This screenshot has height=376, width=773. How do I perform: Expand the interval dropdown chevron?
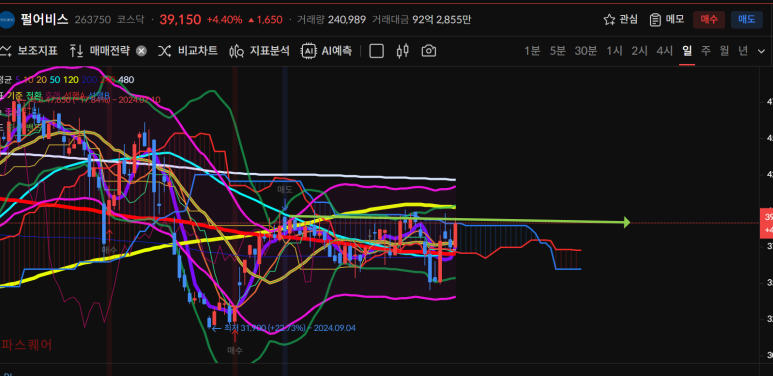pos(761,51)
